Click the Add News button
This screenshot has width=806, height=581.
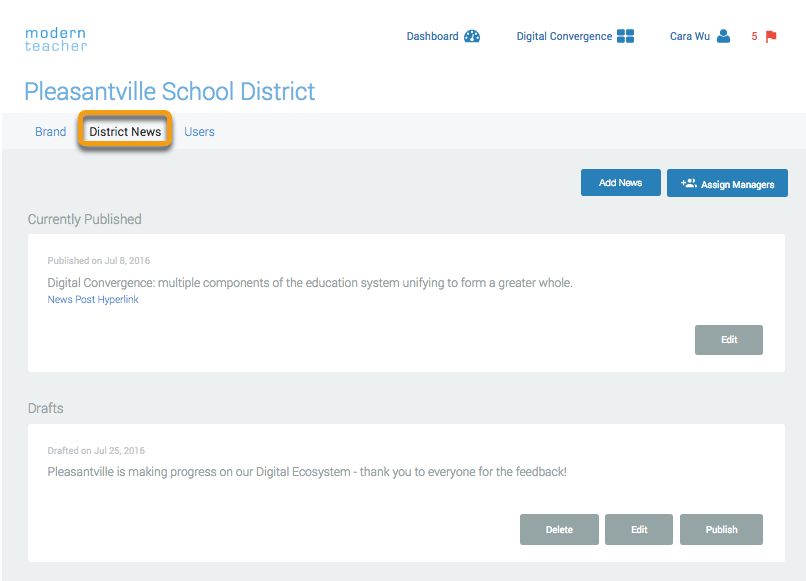[620, 183]
